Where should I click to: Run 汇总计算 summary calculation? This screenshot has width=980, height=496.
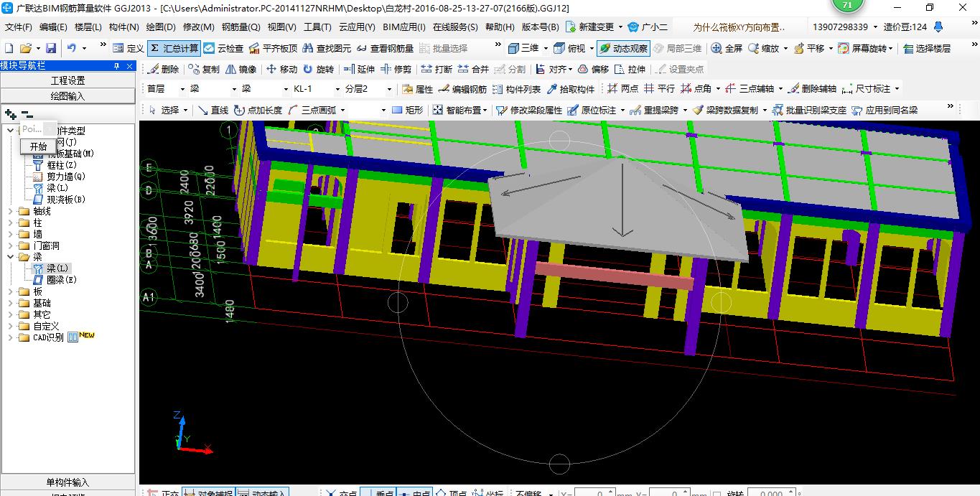(x=174, y=48)
